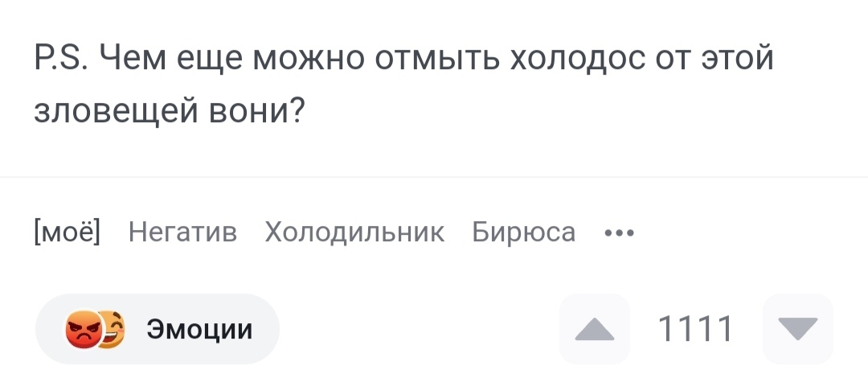
Task: Open the [моё] tag
Action: tap(68, 233)
